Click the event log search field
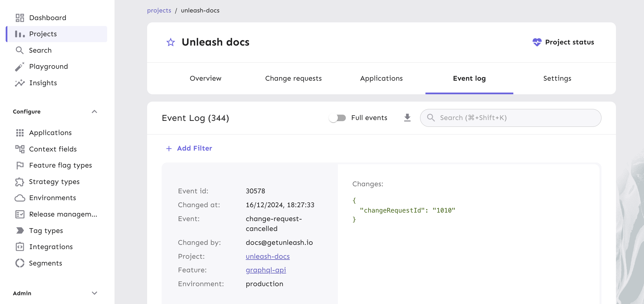644x304 pixels. click(510, 117)
